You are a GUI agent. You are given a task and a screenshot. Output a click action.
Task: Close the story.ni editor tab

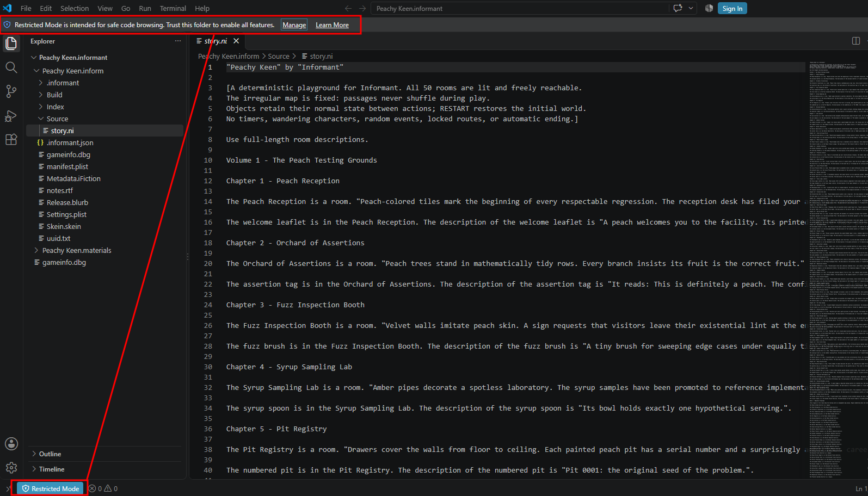pyautogui.click(x=236, y=41)
